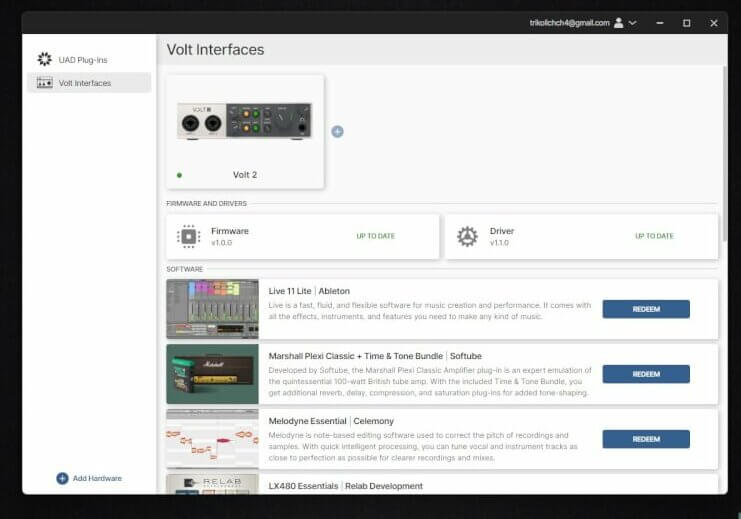Click the Driver label
The image size is (741, 519).
[502, 231]
